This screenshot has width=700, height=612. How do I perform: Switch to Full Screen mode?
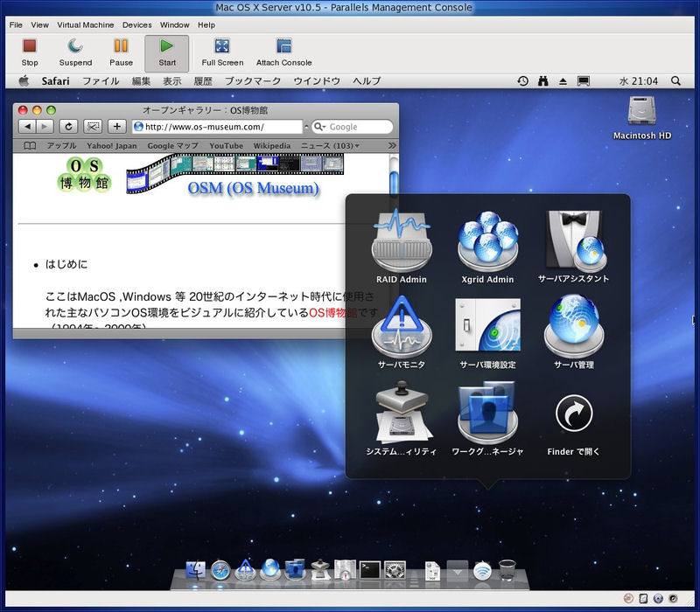coord(222,52)
